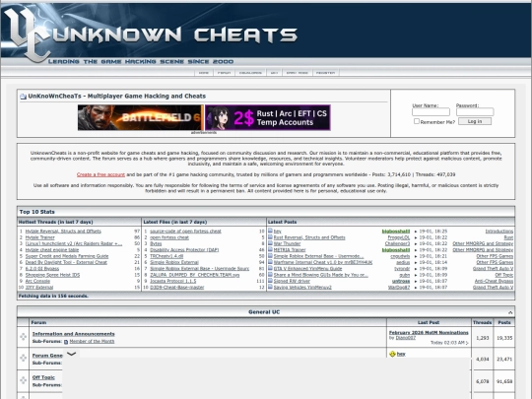Click post icon beside Simple Roblox External Base - Usermode...
The image size is (532, 399).
pos(270,256)
